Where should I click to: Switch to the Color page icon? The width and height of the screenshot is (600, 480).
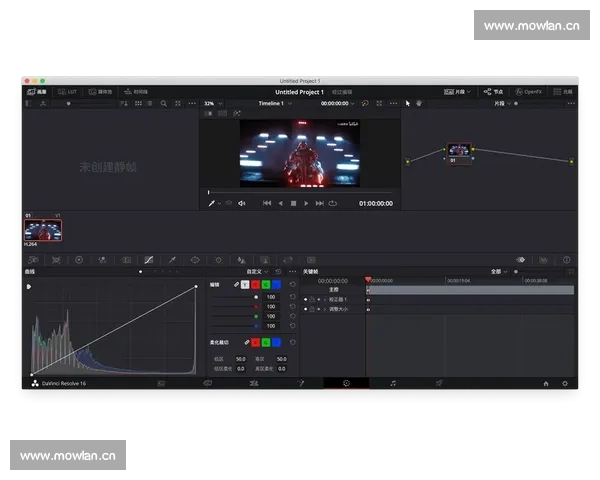point(346,383)
